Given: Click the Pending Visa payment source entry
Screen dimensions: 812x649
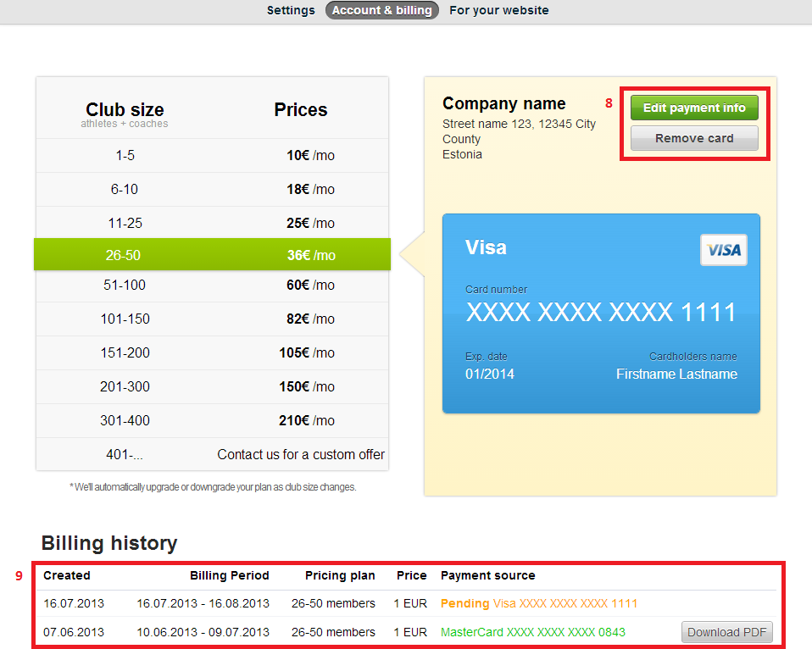Looking at the screenshot, I should pos(538,603).
